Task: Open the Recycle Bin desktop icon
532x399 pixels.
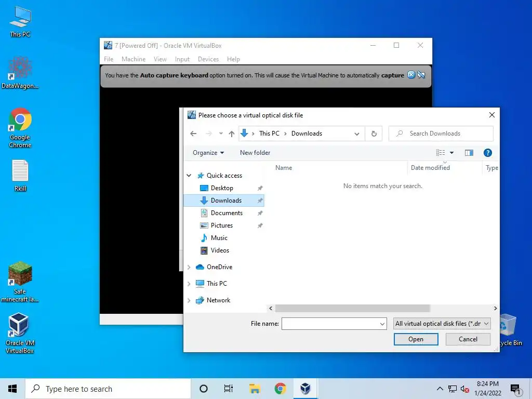Action: click(x=510, y=330)
